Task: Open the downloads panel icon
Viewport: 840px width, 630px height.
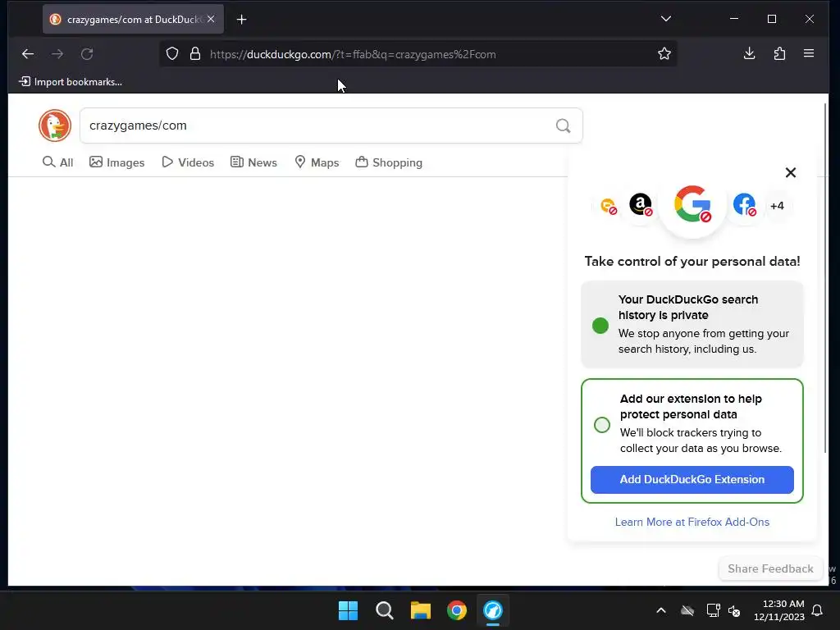Action: click(750, 53)
